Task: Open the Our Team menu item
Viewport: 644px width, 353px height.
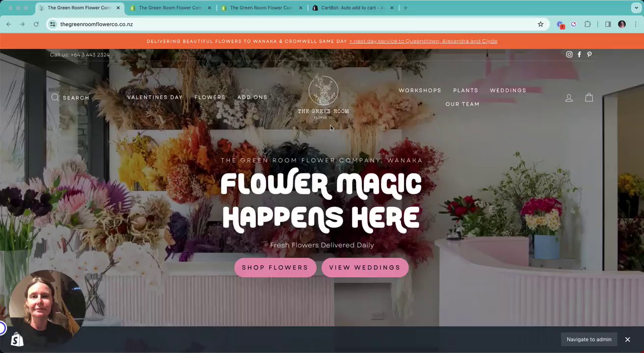Action: pyautogui.click(x=462, y=104)
